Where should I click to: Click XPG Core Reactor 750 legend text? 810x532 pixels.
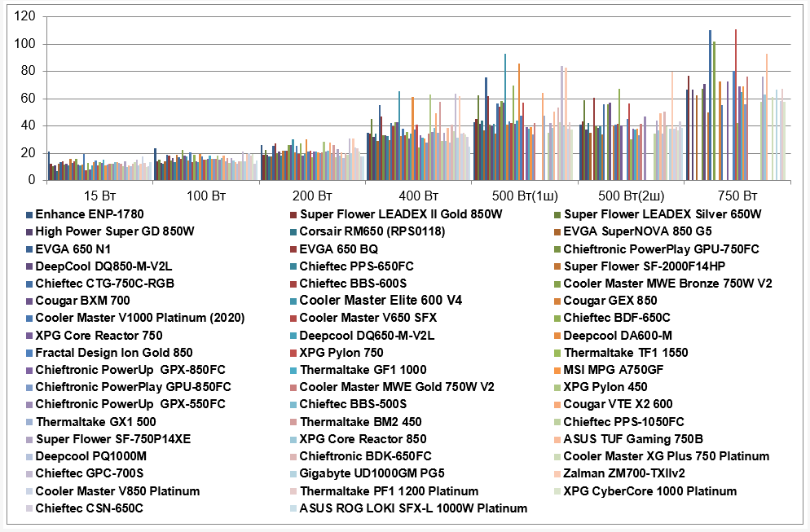point(99,336)
